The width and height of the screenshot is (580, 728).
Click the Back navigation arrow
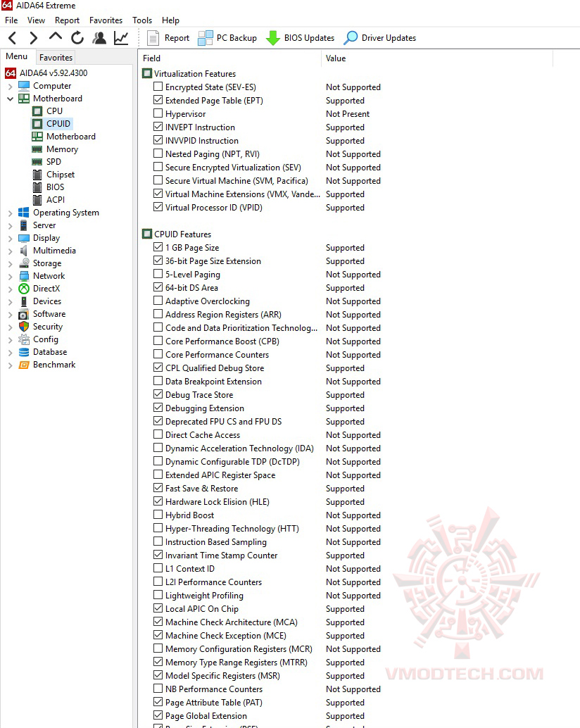pyautogui.click(x=13, y=38)
